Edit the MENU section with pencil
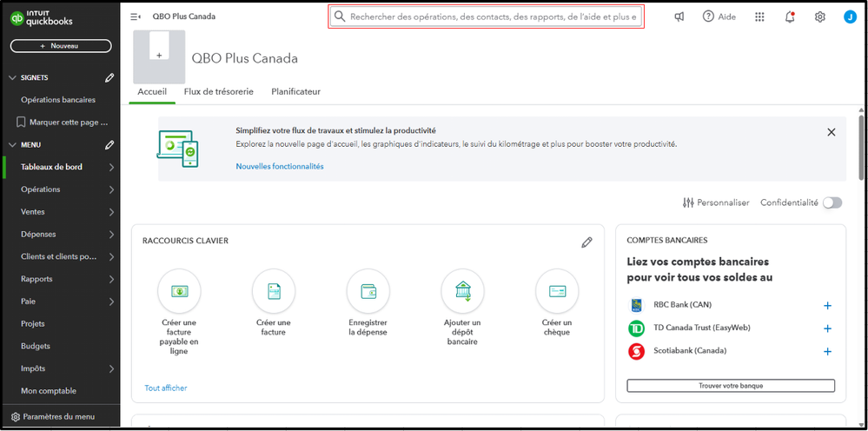Image resolution: width=868 pixels, height=431 pixels. [x=109, y=145]
